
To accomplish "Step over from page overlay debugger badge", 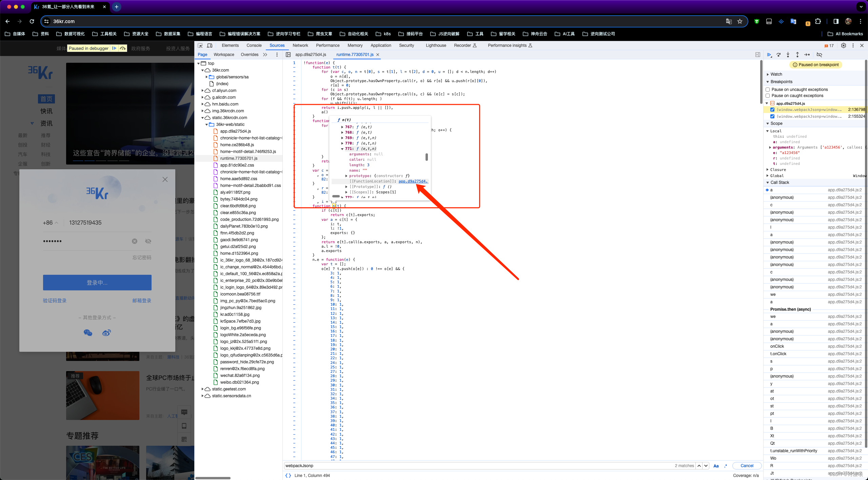I will pyautogui.click(x=123, y=49).
